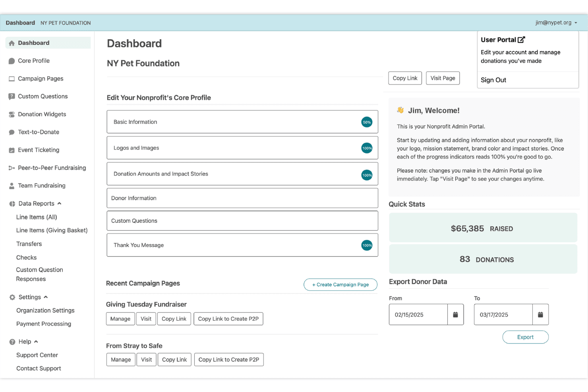Image resolution: width=588 pixels, height=392 pixels.
Task: Expand the Donor Information panel
Action: click(242, 198)
